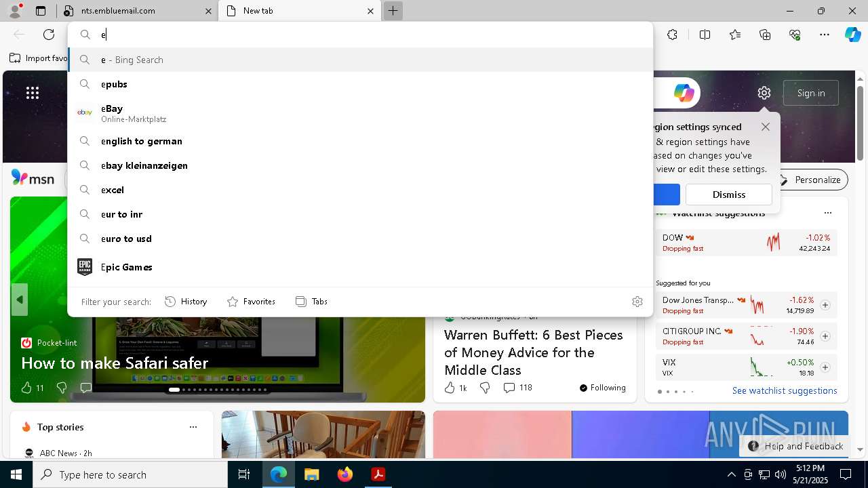Open Import favorites bookmark item
This screenshot has height=488, width=868.
pos(39,58)
